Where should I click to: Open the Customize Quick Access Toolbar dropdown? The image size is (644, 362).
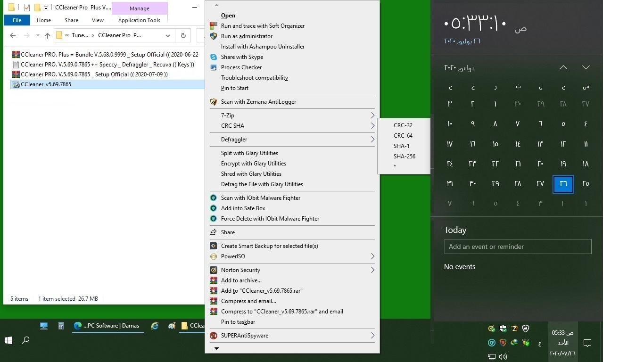(46, 8)
